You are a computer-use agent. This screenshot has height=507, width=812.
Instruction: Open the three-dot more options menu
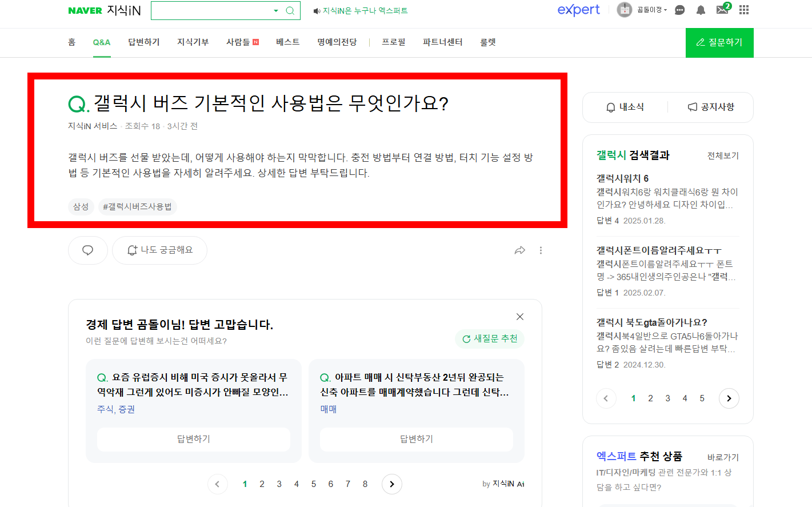pos(541,250)
